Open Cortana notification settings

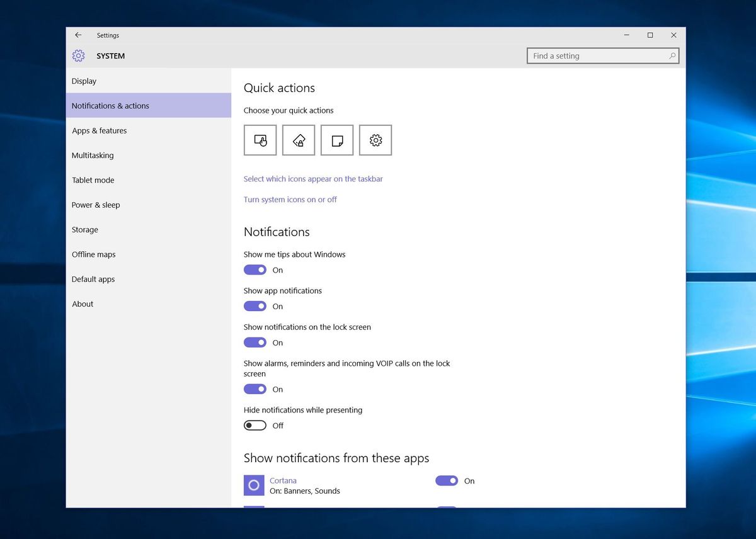(x=283, y=480)
